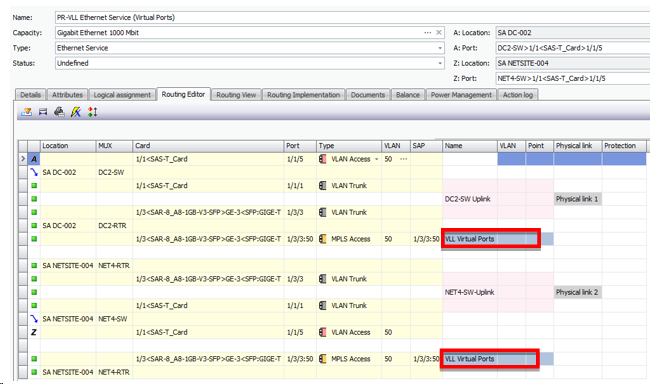Click the print toolbar icon
The height and width of the screenshot is (384, 650).
(x=59, y=112)
